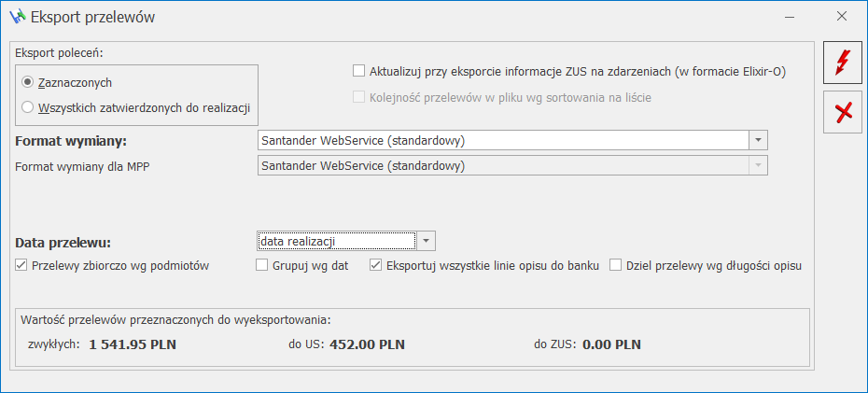The height and width of the screenshot is (393, 868).
Task: Click the do ZUS value 0.00 PLN
Action: pyautogui.click(x=611, y=344)
